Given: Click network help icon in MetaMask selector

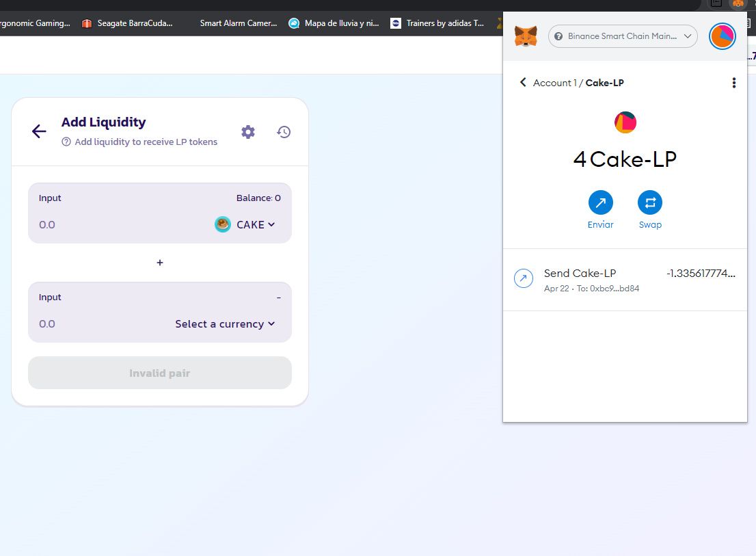Looking at the screenshot, I should click(558, 36).
